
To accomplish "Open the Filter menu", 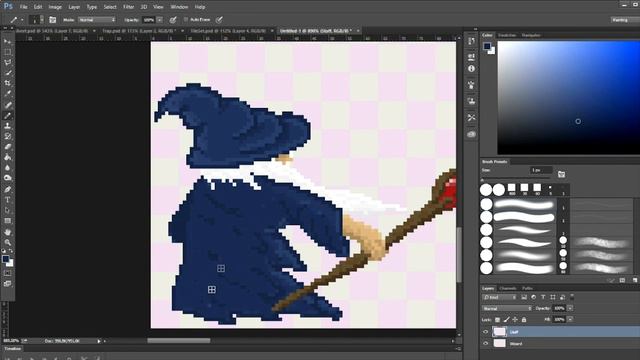I will (128, 7).
